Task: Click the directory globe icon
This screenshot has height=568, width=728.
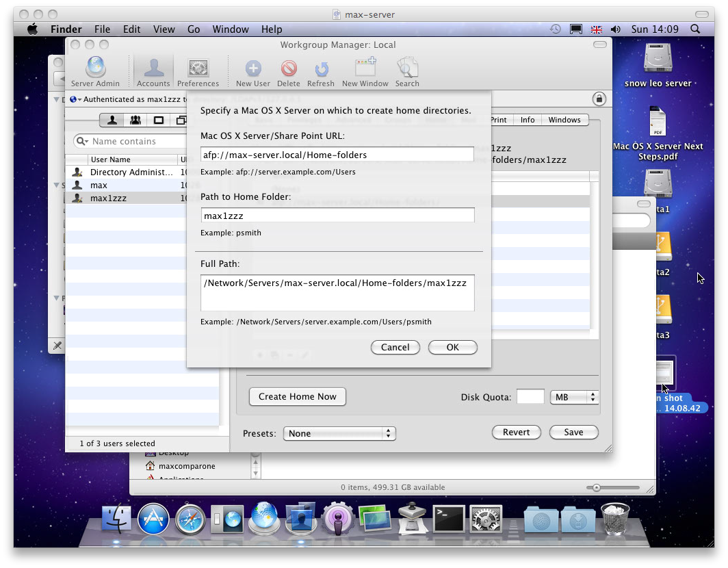Action: point(73,99)
